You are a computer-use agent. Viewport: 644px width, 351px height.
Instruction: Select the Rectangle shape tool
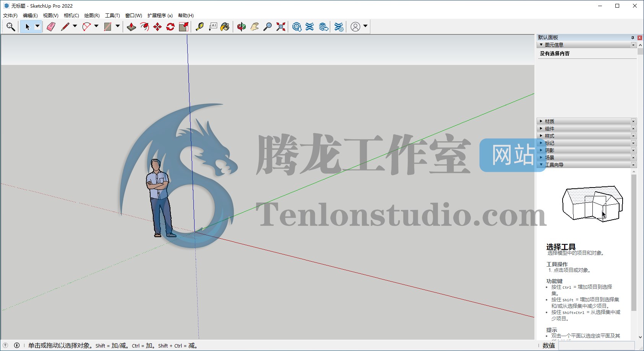[108, 27]
